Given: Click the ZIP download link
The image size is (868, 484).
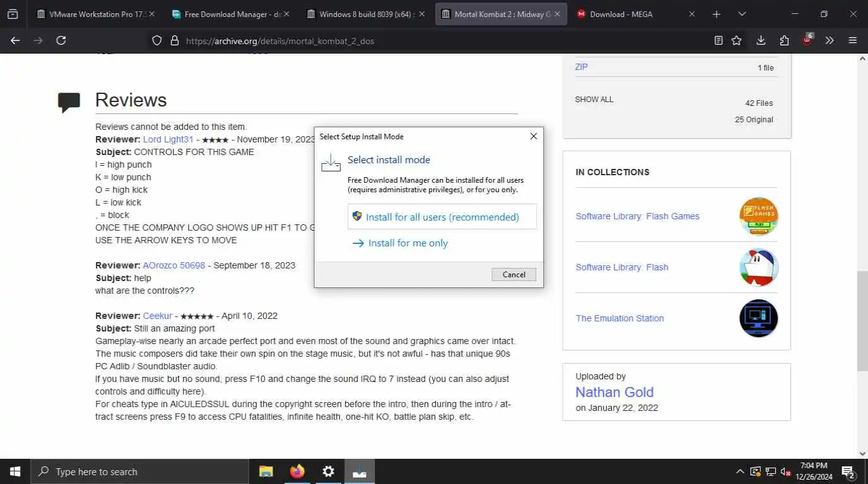Looking at the screenshot, I should pos(581,67).
